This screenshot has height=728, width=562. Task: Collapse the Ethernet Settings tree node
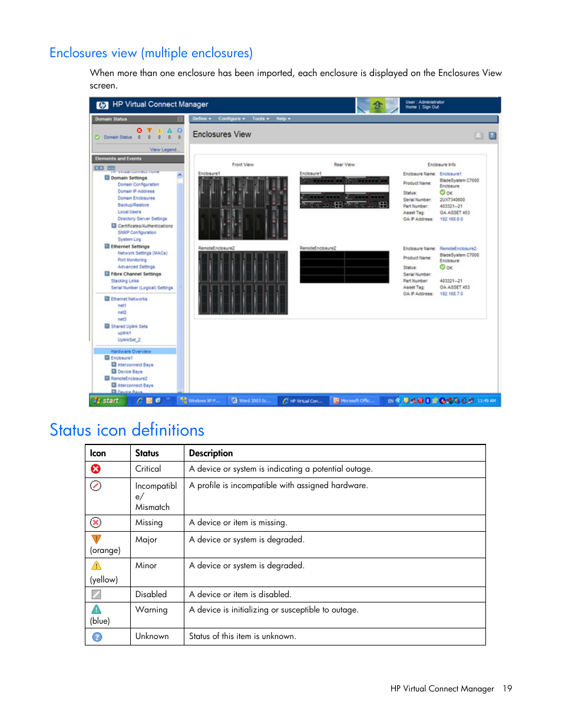click(107, 246)
